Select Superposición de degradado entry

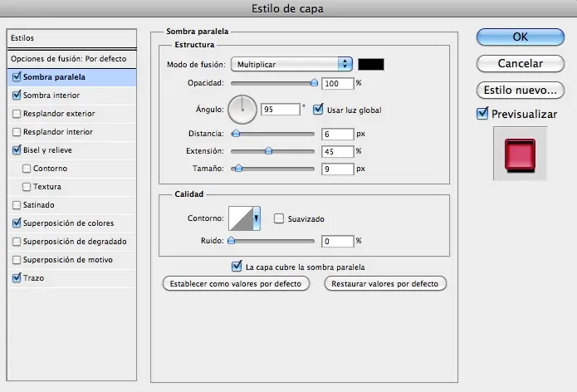(71, 242)
